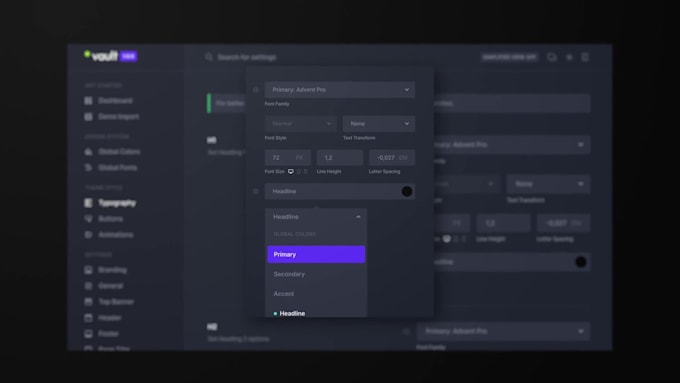Screen dimensions: 680x383
Task: Click the Font Size 72 field in popup
Action: point(288,157)
